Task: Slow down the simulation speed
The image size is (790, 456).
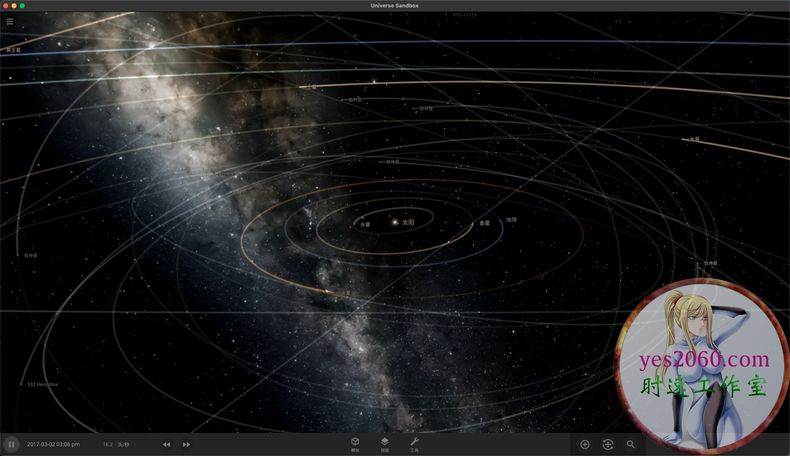Action: (166, 444)
